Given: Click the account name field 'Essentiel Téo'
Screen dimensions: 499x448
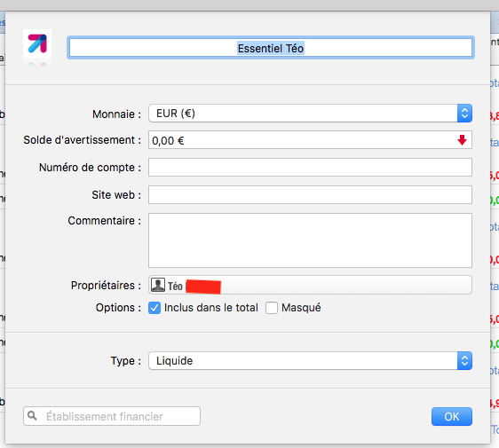Looking at the screenshot, I should (x=271, y=48).
